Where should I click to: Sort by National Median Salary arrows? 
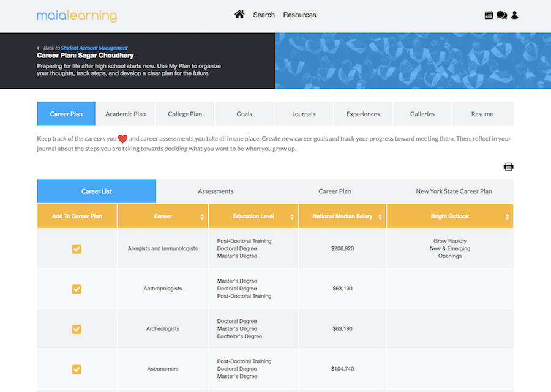point(380,216)
